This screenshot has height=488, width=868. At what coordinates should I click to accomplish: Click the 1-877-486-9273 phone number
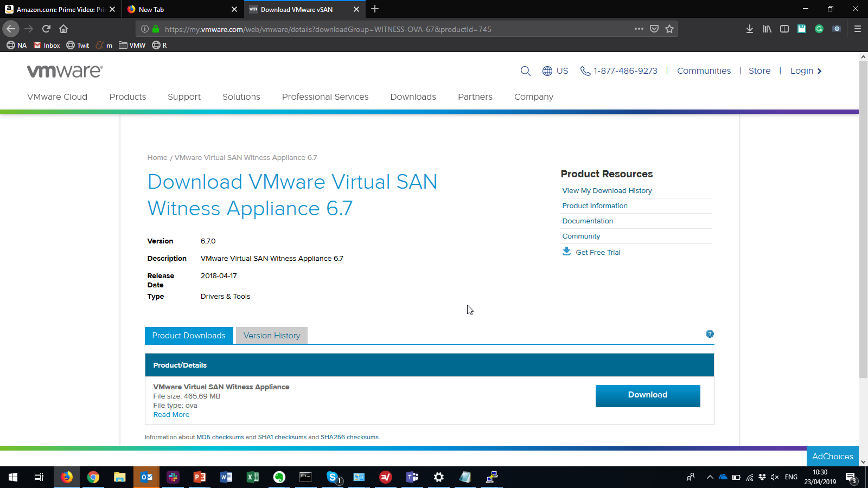[619, 71]
